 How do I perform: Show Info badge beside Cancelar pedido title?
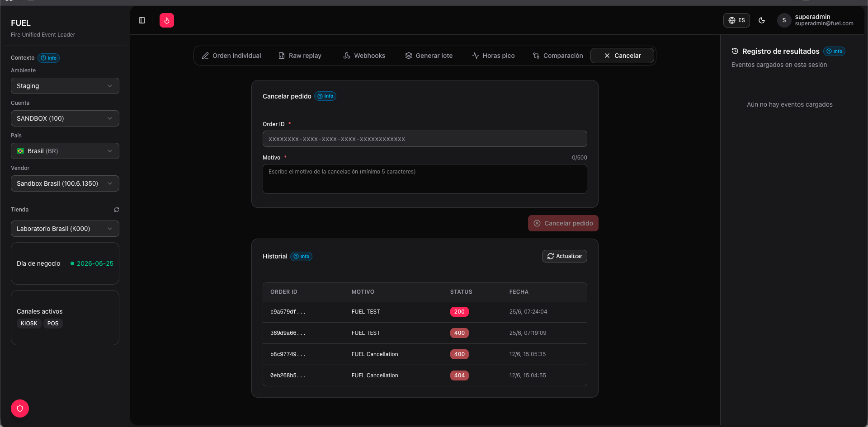click(x=325, y=96)
